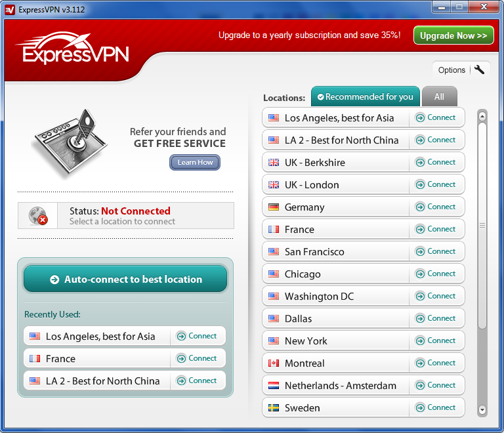Connect to recently used France
This screenshot has width=504, height=433.
197,358
